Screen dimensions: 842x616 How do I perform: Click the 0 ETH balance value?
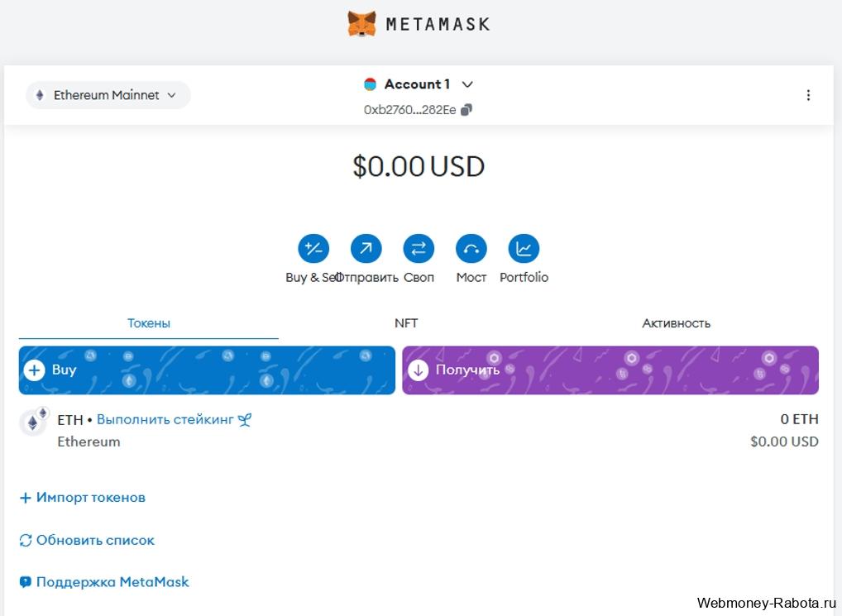click(x=799, y=419)
